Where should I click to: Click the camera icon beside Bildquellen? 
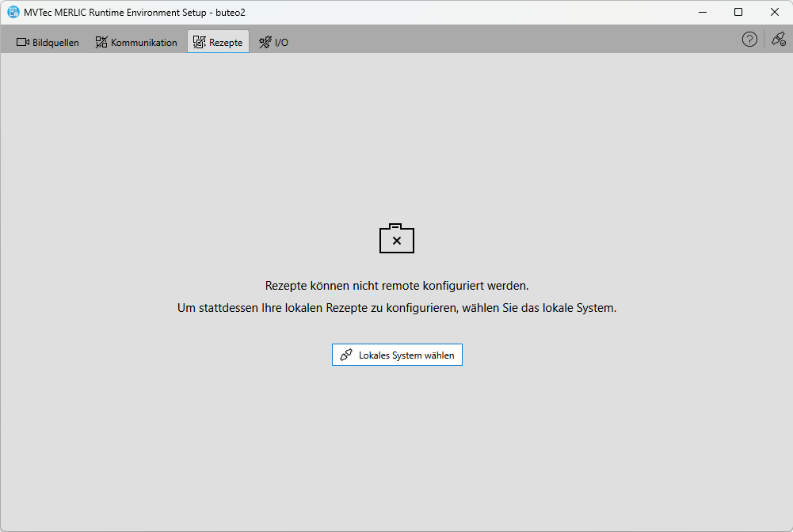23,42
